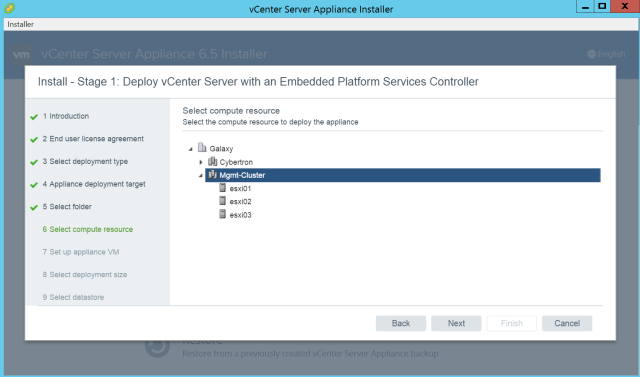Go to step 2 End user license agreement

click(93, 139)
